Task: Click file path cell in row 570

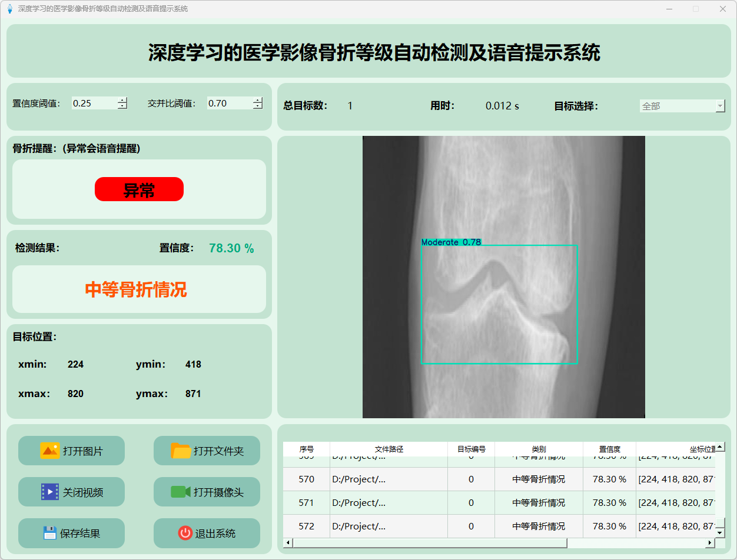Action: click(x=389, y=479)
